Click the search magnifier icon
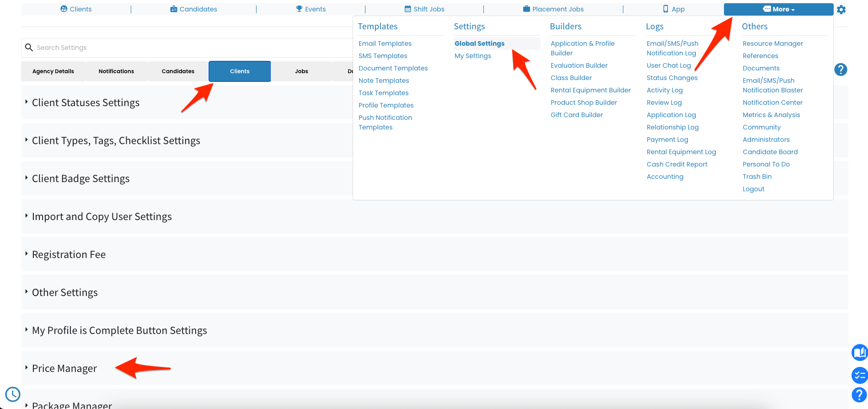The height and width of the screenshot is (409, 868). pos(29,48)
